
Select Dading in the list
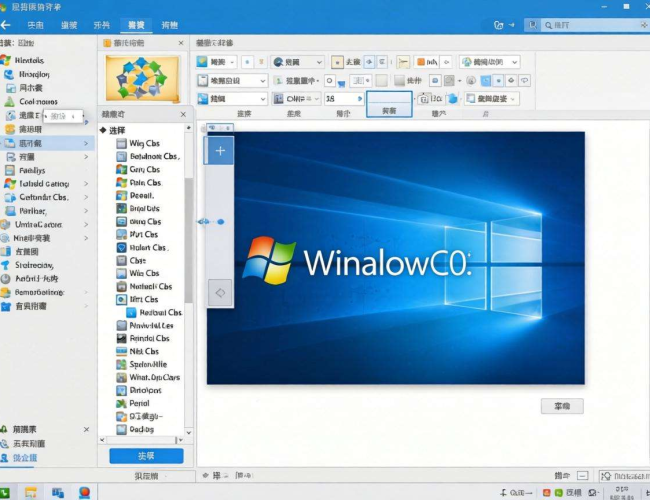point(141,429)
